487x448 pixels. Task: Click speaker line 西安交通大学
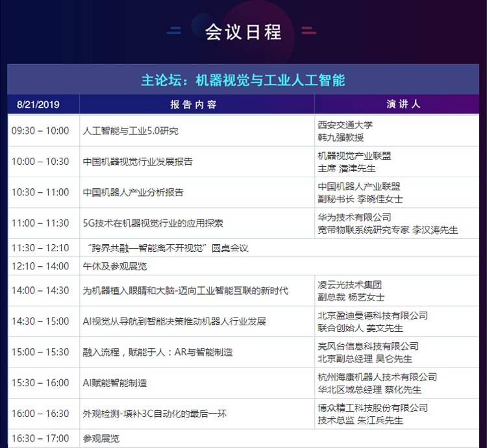coord(345,125)
